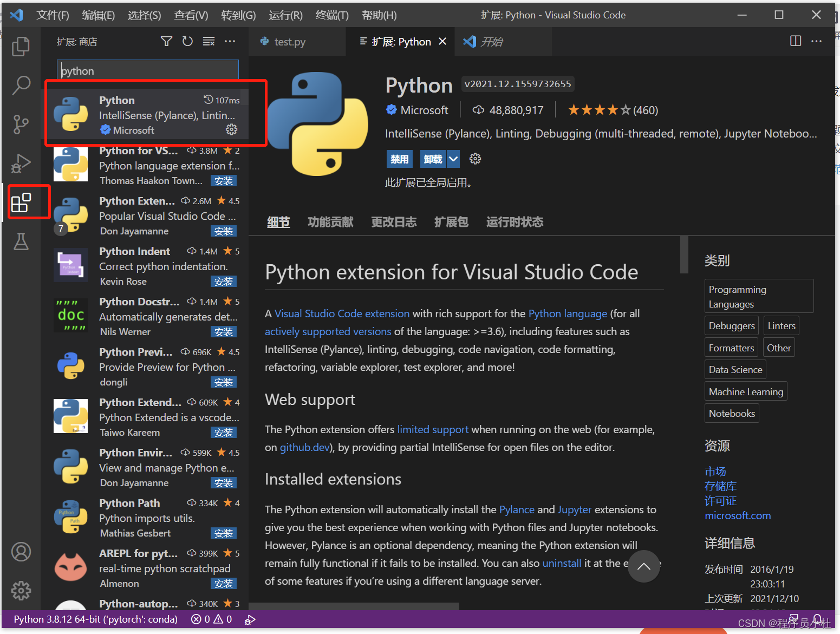The height and width of the screenshot is (634, 840).
Task: Focus the extension search box
Action: click(148, 71)
